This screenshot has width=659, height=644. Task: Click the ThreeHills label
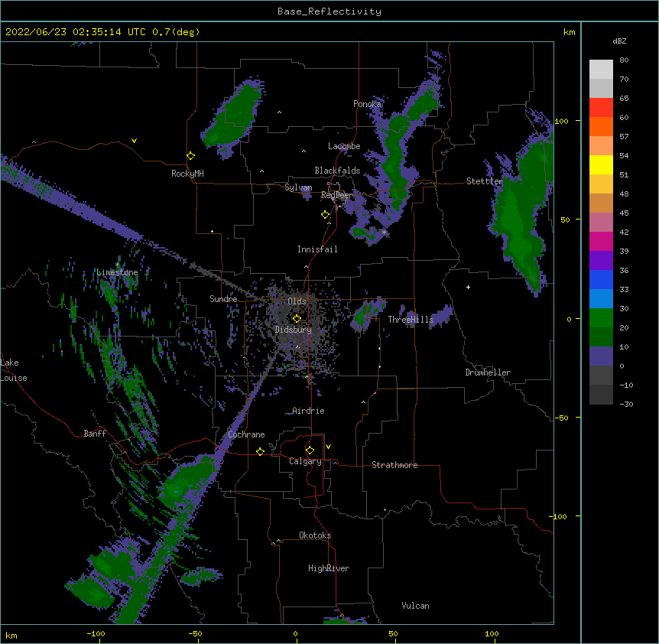411,320
